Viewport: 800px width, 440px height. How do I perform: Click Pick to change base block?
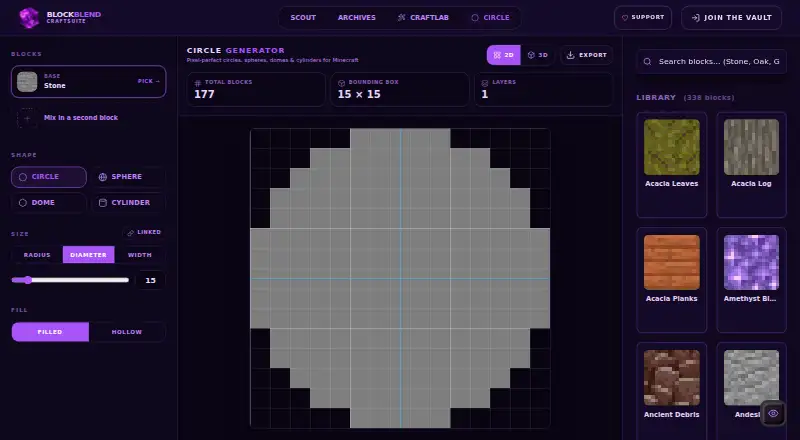click(x=148, y=81)
